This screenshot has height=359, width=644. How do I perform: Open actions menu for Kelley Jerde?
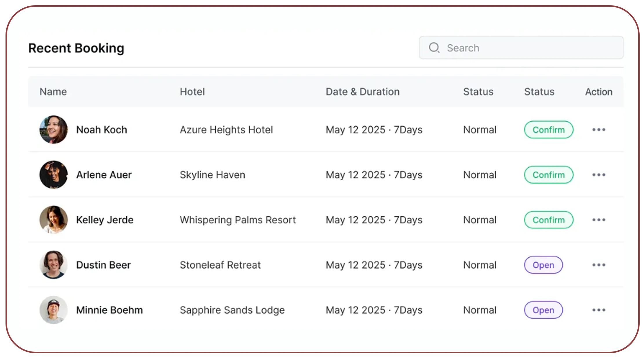coord(599,220)
